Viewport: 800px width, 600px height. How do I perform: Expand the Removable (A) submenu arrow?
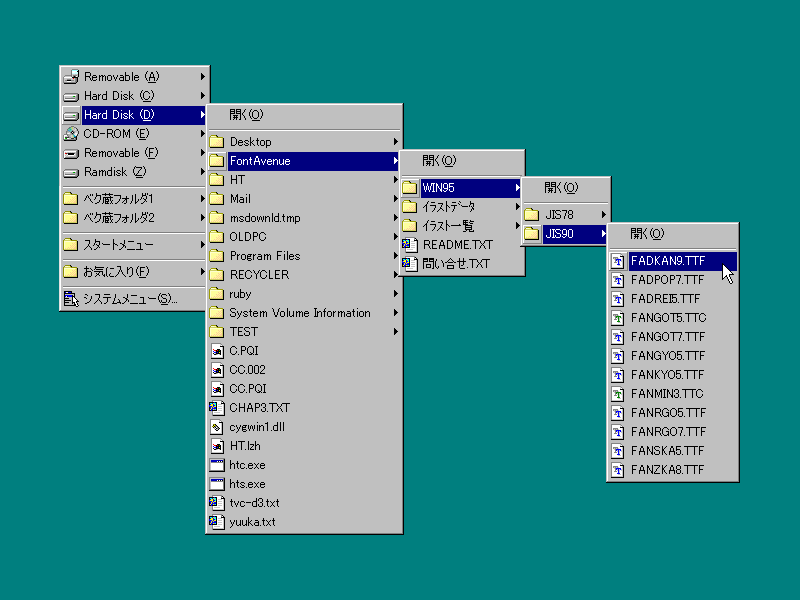(203, 77)
